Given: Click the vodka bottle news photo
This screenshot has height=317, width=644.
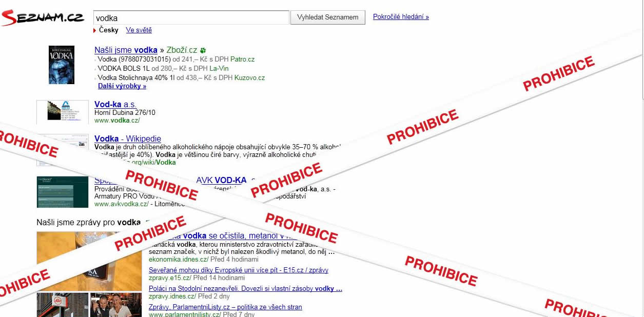Looking at the screenshot, I should tap(89, 262).
